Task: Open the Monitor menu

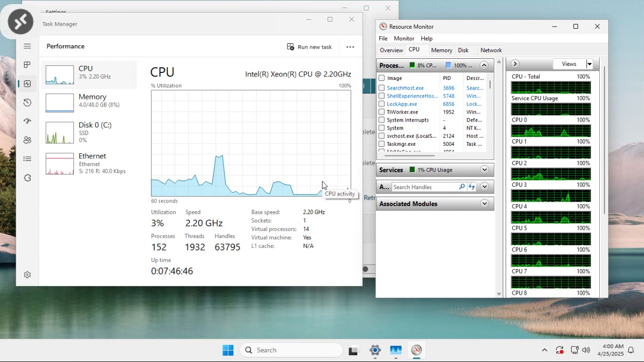Action: (x=404, y=38)
